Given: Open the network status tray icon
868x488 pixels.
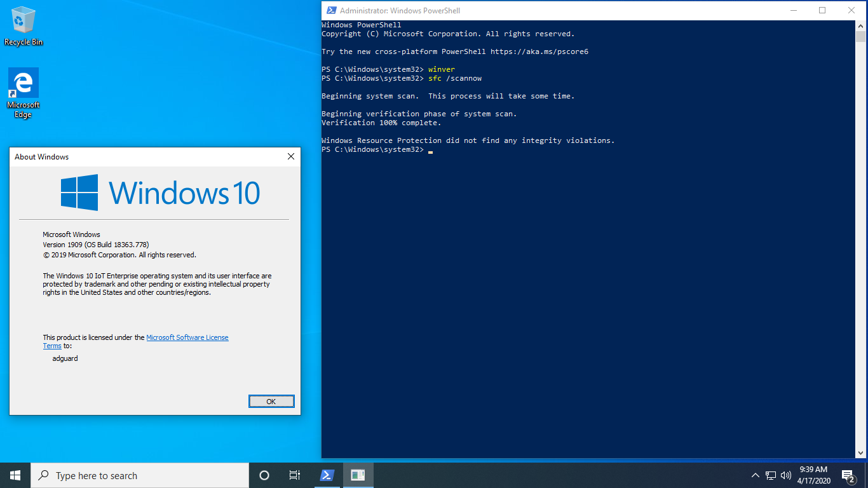Looking at the screenshot, I should [x=771, y=475].
